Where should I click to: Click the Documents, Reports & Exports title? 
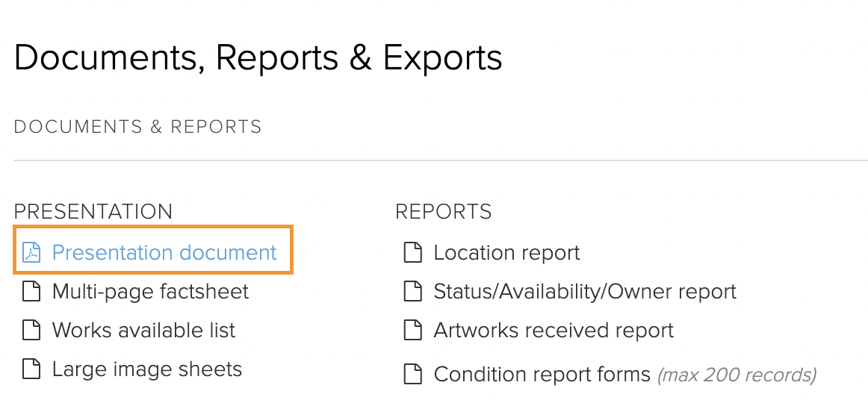pyautogui.click(x=258, y=57)
